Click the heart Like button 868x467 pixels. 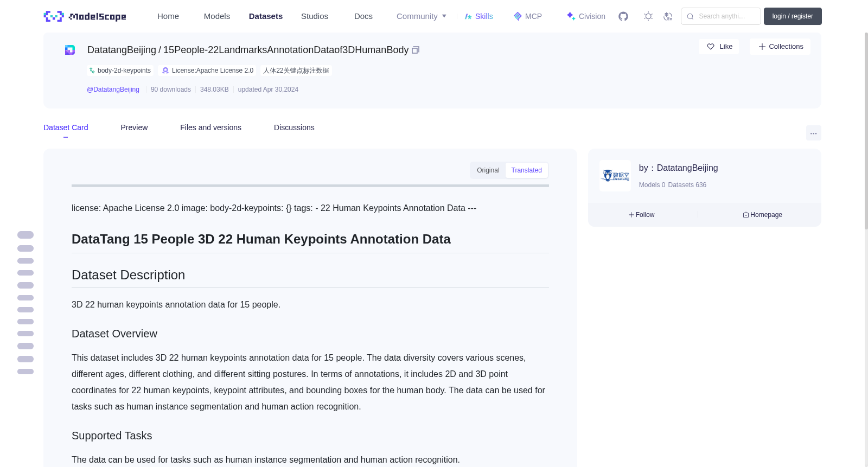pos(719,47)
